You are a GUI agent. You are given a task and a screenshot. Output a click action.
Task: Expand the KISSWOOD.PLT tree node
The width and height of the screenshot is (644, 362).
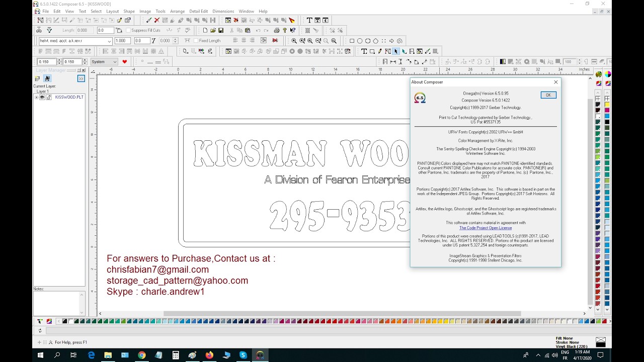click(36, 97)
